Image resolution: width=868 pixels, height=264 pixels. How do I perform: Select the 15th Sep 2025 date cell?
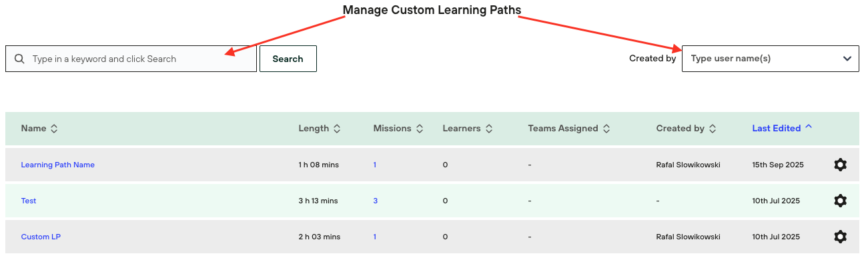pos(778,165)
